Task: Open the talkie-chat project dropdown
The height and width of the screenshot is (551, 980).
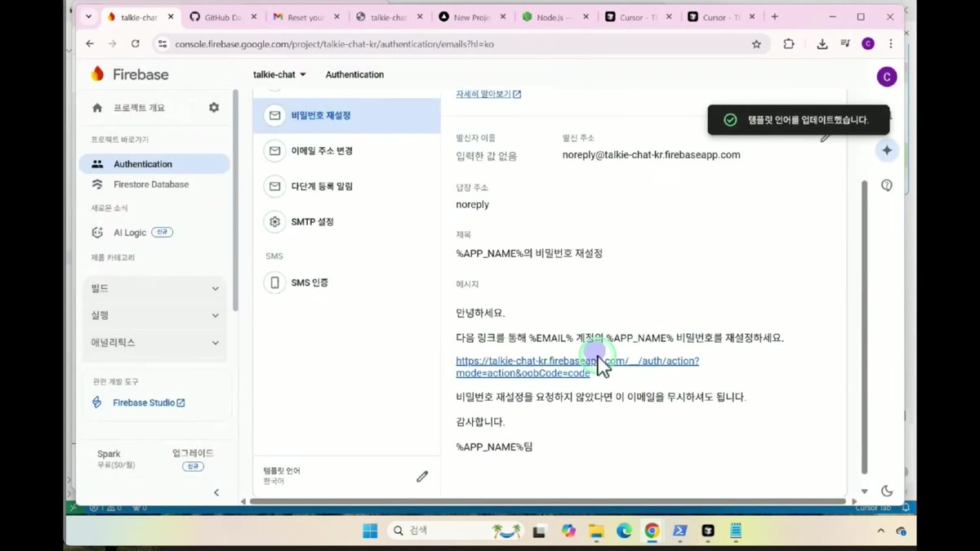Action: [279, 74]
